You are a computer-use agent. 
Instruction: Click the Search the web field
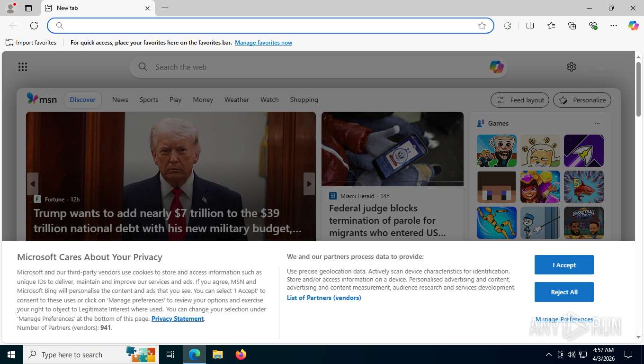coord(318,67)
